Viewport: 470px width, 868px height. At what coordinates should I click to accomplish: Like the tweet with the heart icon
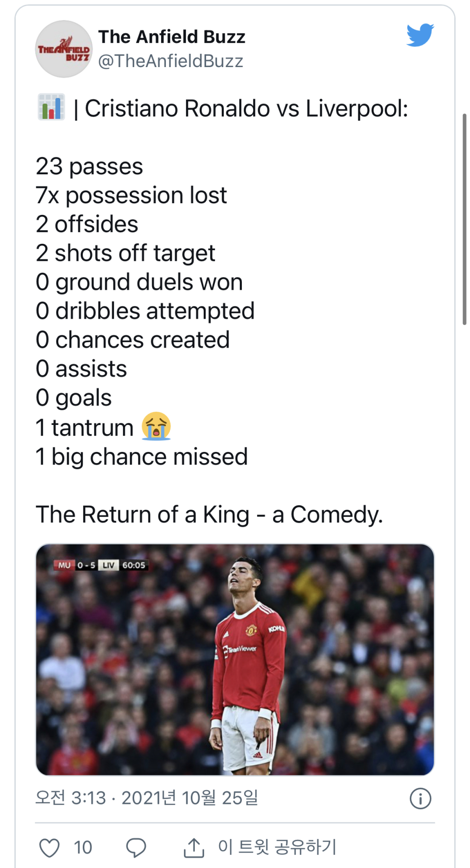coord(49,847)
